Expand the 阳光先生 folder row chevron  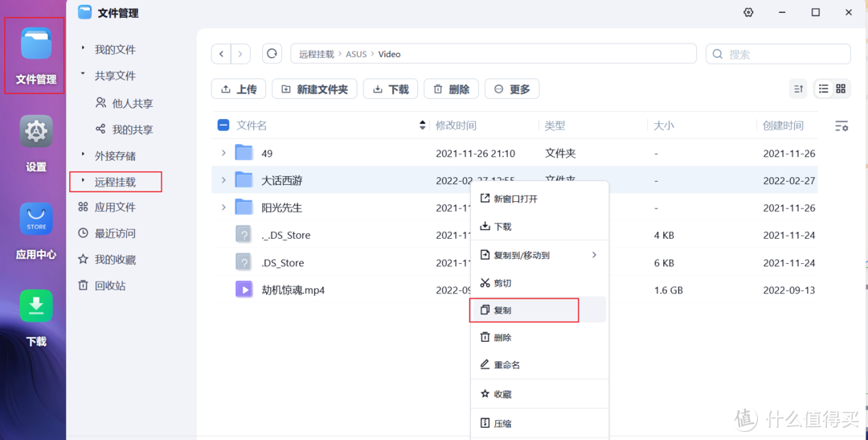(x=223, y=208)
